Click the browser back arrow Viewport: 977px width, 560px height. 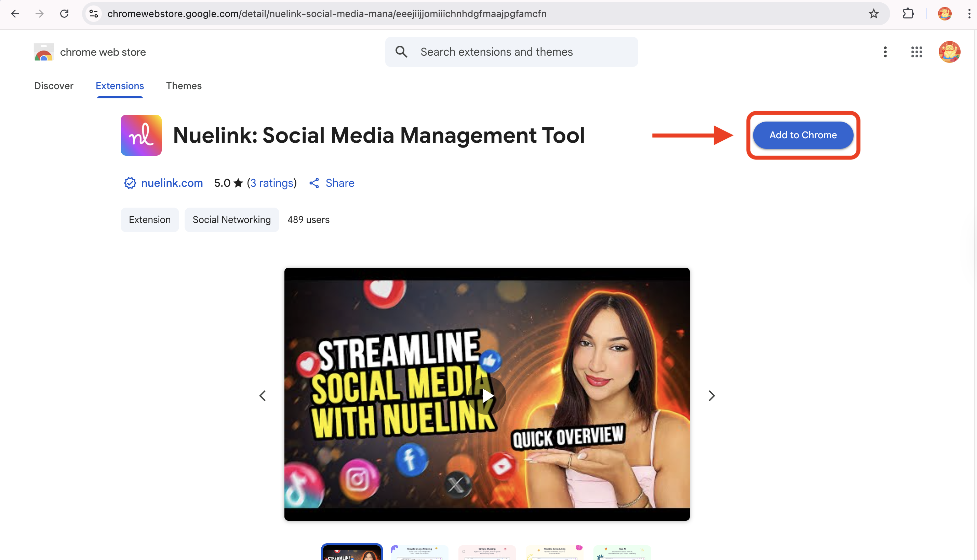click(x=15, y=14)
